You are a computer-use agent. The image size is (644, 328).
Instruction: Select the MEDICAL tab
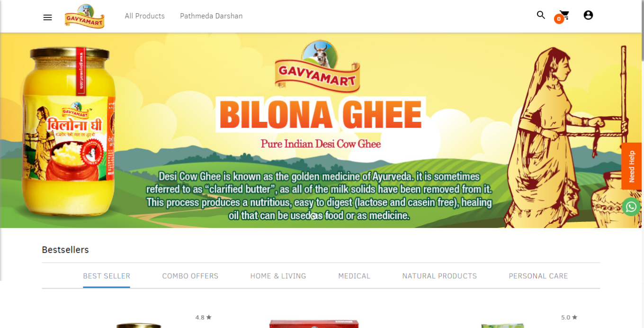click(x=354, y=276)
